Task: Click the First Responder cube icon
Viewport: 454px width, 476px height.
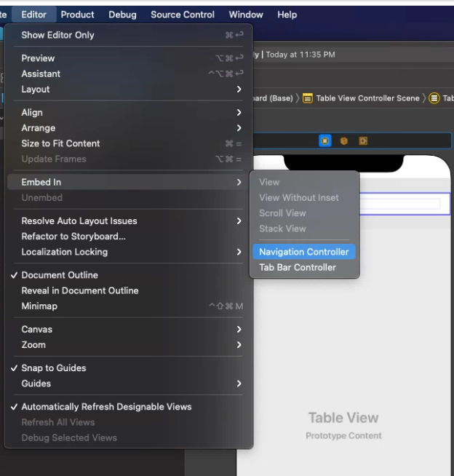Action: (344, 141)
